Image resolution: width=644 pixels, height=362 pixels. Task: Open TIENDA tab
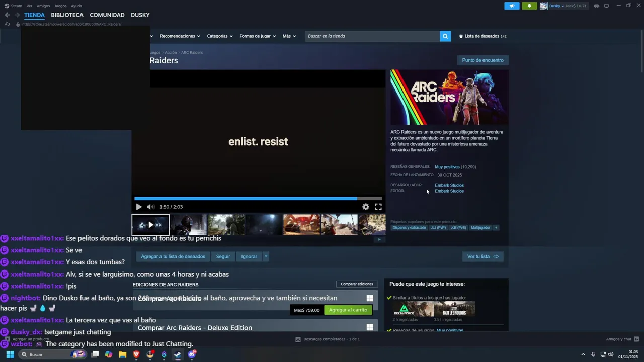[x=34, y=15]
